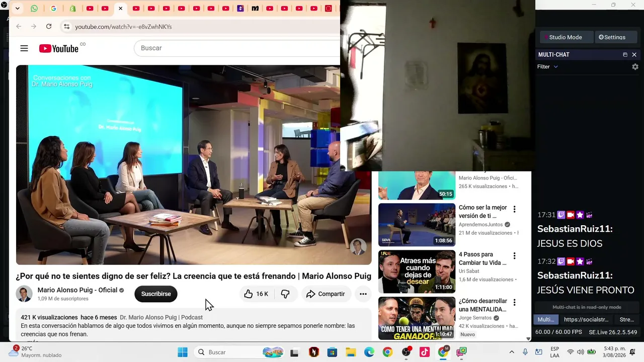This screenshot has width=644, height=362.
Task: Open Mario Alonso Puig - Oficial channel name
Action: tap(77, 290)
